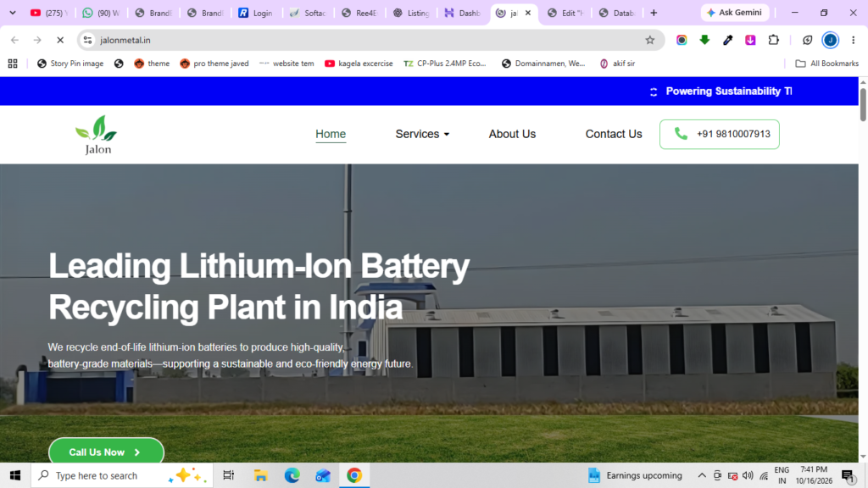This screenshot has height=488, width=868.
Task: Open the Story Pin image bookmark
Action: click(70, 64)
